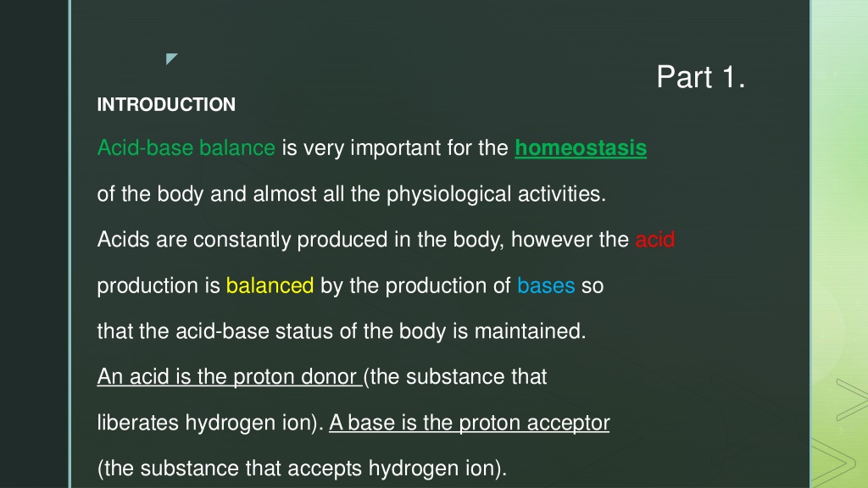Image resolution: width=868 pixels, height=488 pixels.
Task: Click the phrase liberates hydrogen ion
Action: point(210,423)
